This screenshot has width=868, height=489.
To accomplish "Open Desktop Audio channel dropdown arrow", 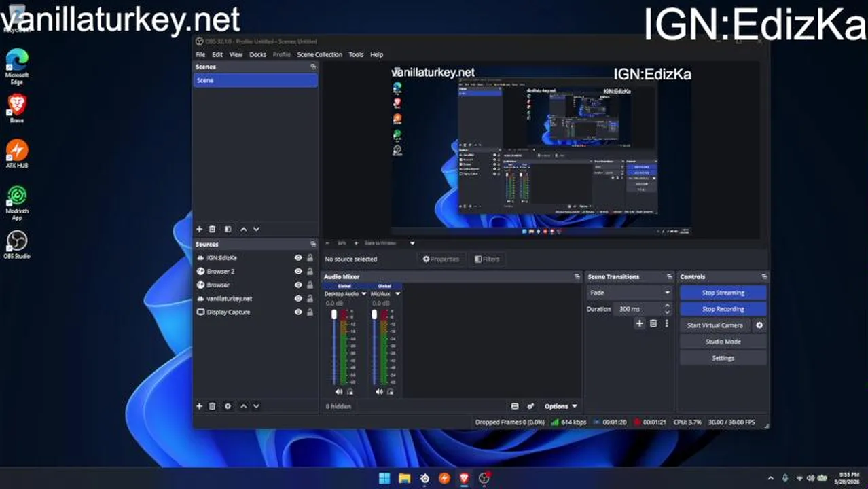I will coord(364,294).
